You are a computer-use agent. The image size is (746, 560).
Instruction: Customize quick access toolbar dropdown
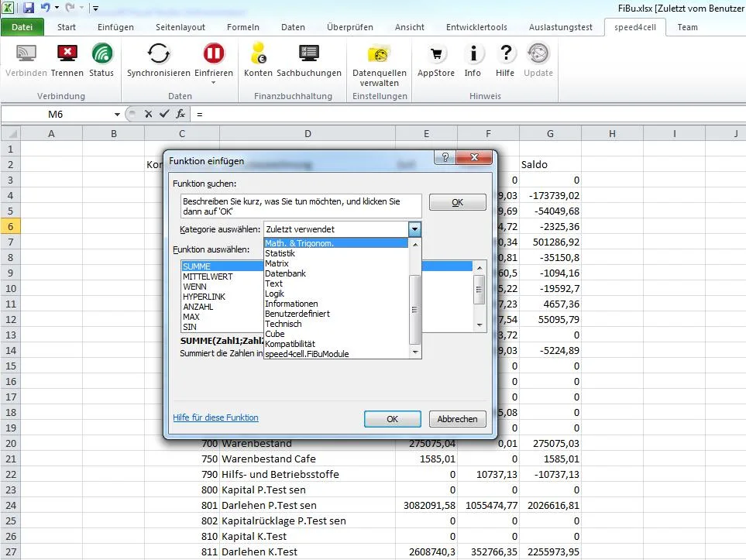coord(95,8)
